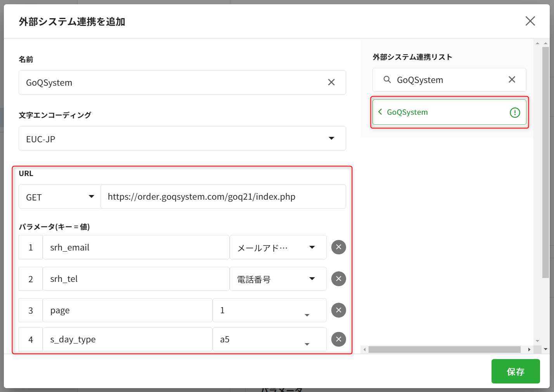Remove the srh_email parameter row

click(x=338, y=247)
